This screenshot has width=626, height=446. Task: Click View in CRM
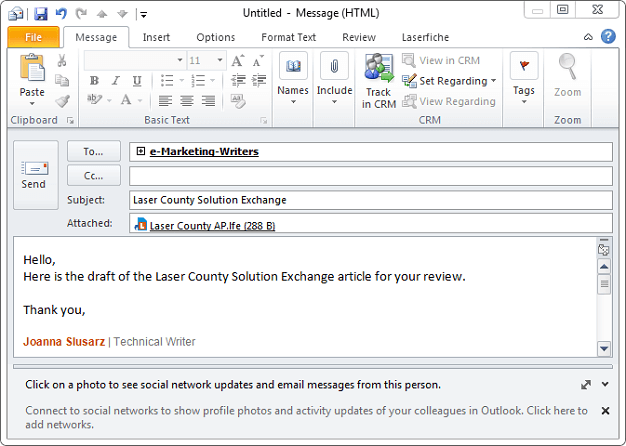click(x=441, y=60)
